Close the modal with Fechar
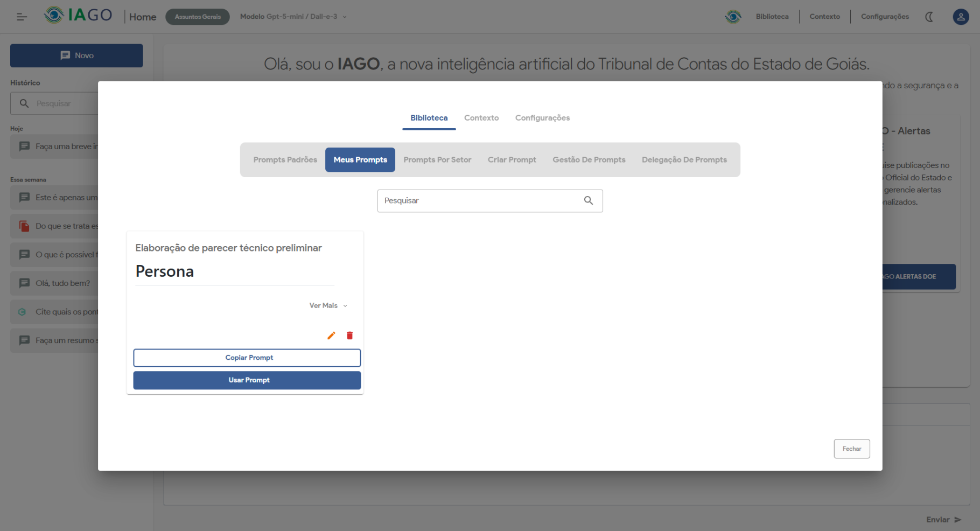 point(851,449)
